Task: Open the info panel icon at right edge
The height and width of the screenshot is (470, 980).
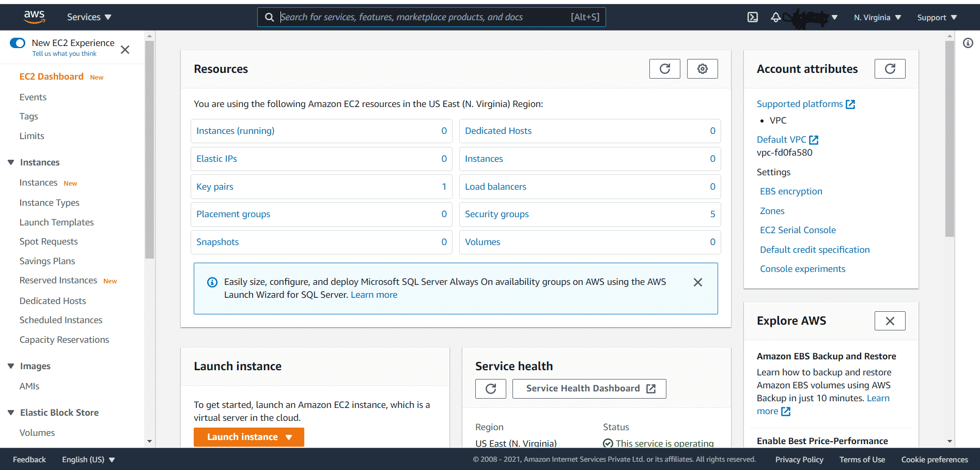Action: click(x=968, y=43)
